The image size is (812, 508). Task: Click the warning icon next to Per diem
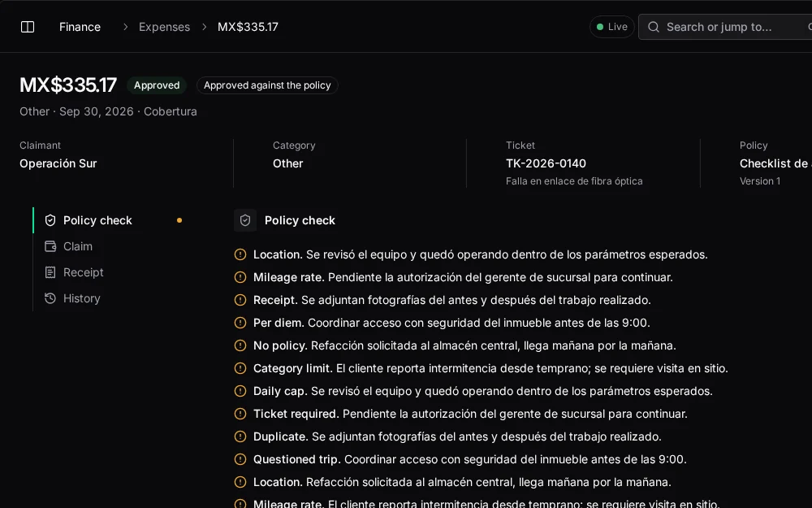[240, 323]
